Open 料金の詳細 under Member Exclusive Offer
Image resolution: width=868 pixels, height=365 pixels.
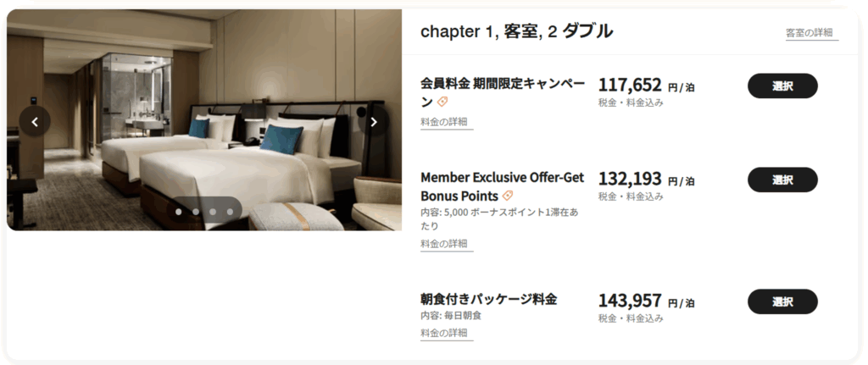tap(447, 244)
